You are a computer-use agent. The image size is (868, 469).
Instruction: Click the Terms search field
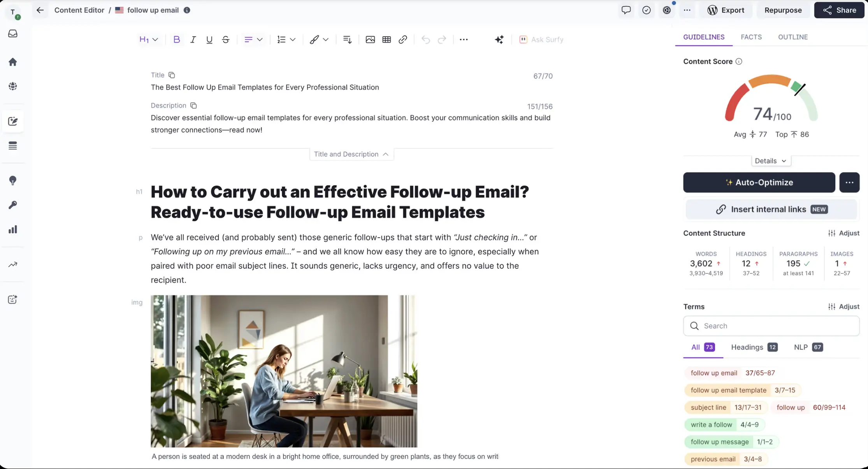pos(771,325)
